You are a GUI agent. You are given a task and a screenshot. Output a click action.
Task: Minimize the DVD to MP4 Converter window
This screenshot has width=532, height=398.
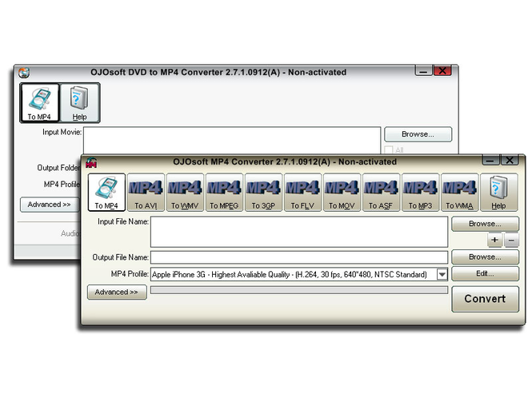[x=423, y=71]
